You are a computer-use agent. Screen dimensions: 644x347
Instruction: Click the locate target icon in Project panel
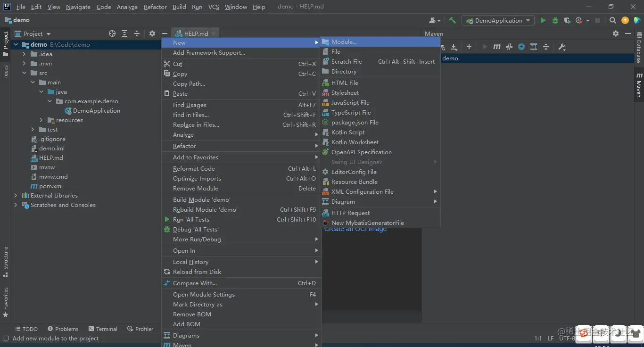coord(112,33)
